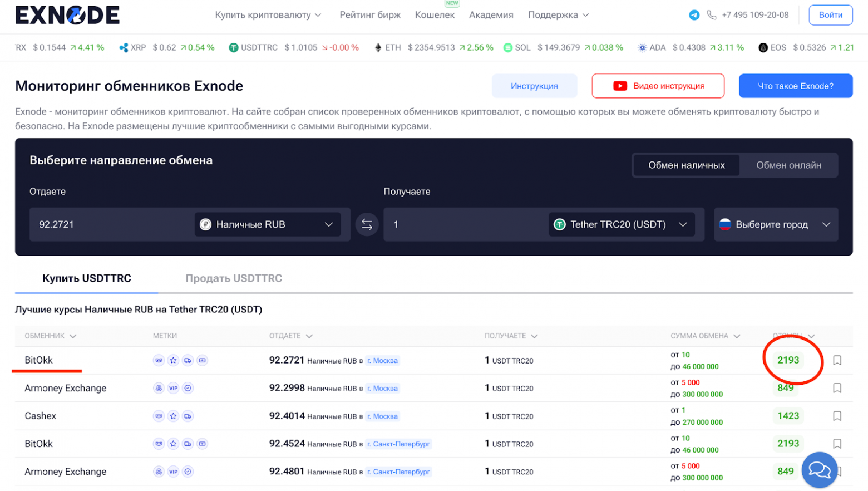Sort the table by Отдаете column

290,336
